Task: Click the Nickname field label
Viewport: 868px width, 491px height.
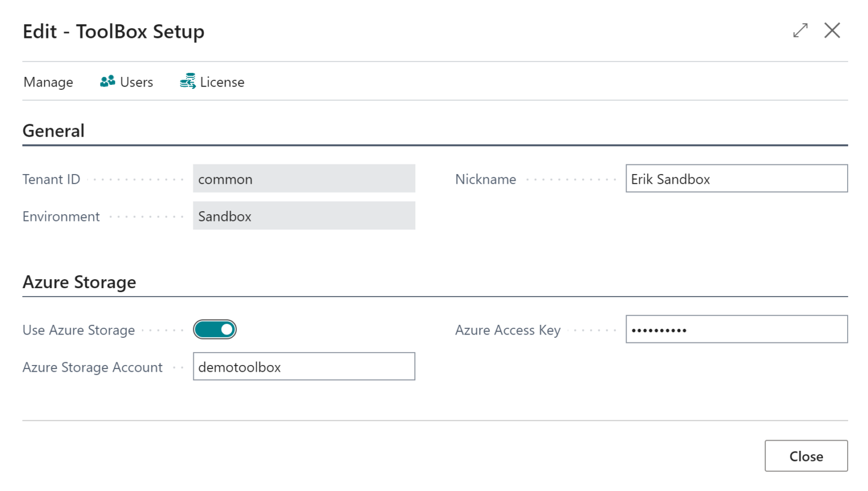Action: [485, 179]
